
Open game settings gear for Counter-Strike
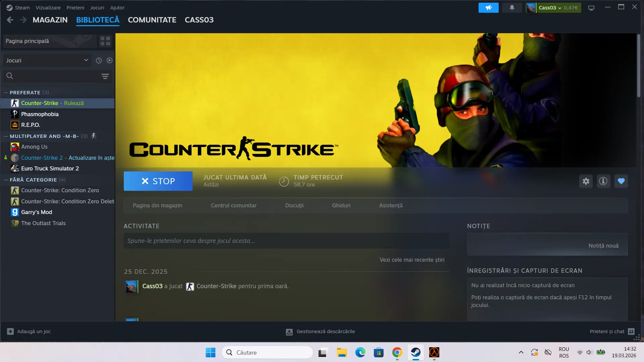coord(586,181)
